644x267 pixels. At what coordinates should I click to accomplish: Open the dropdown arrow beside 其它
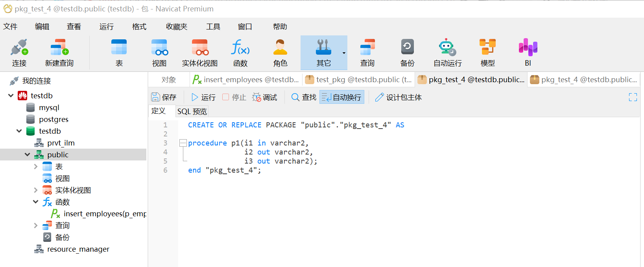coord(344,53)
